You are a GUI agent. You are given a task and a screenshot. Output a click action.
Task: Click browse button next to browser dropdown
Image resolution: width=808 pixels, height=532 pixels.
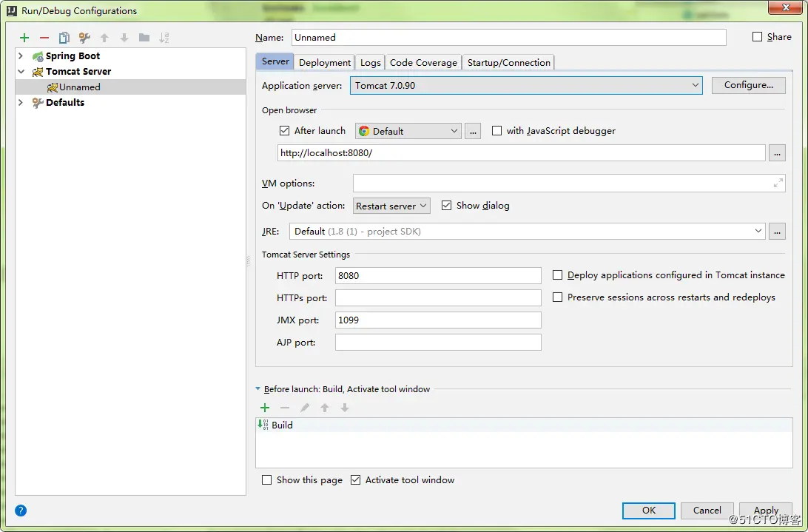click(x=473, y=131)
